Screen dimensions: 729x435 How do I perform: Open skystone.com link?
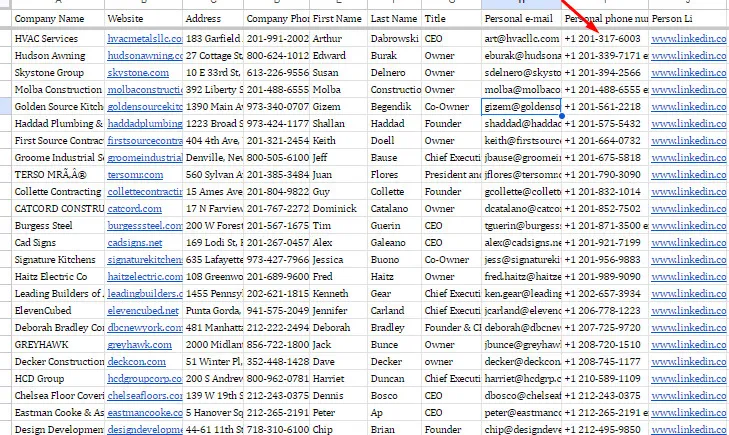tap(138, 73)
